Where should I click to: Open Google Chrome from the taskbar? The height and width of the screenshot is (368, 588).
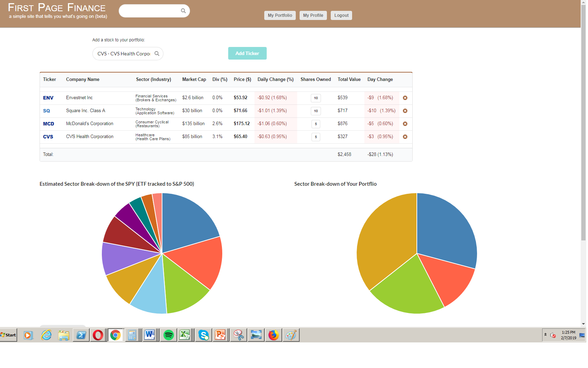pyautogui.click(x=115, y=335)
